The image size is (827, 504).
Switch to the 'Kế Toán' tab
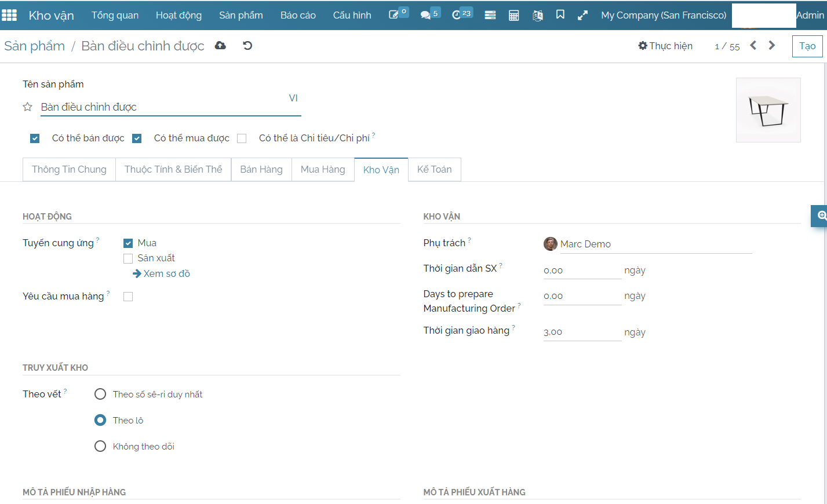pos(434,169)
